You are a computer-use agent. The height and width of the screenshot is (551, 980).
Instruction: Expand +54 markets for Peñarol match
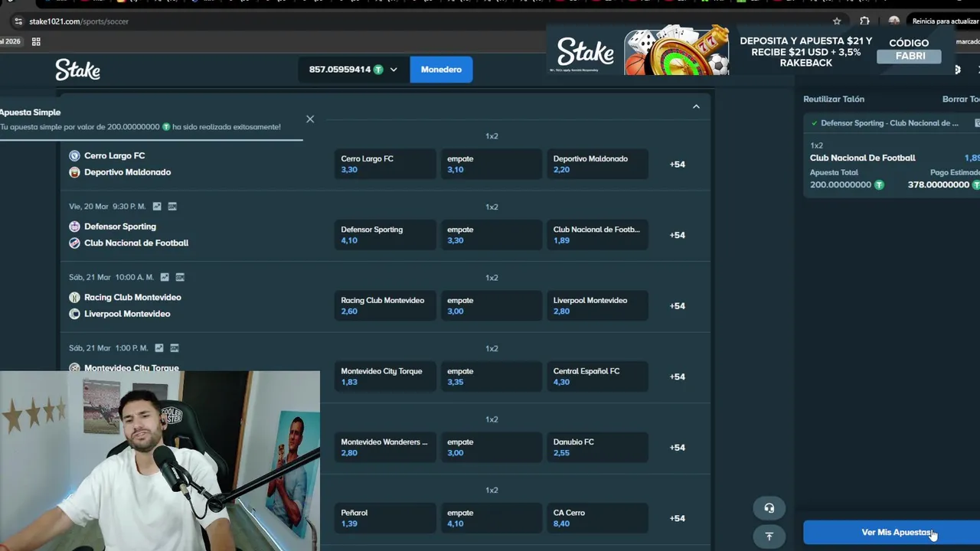coord(678,518)
